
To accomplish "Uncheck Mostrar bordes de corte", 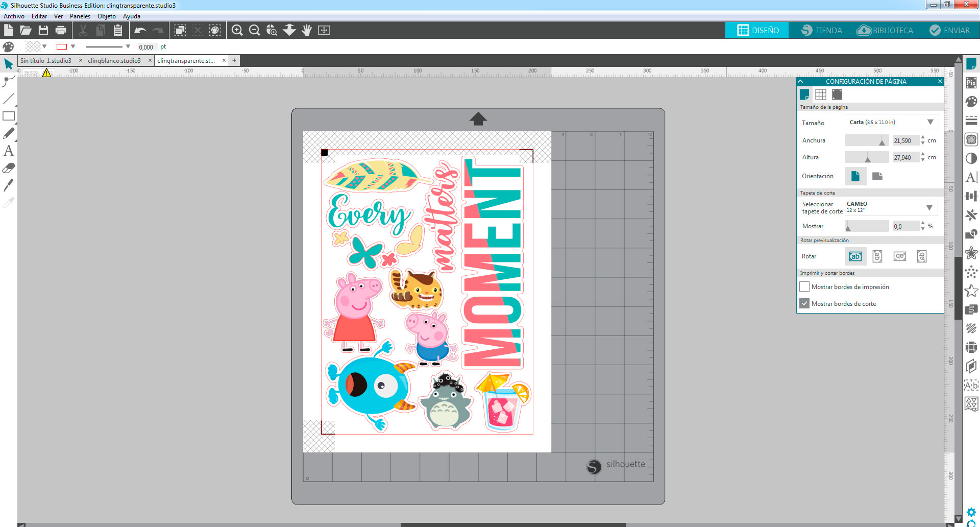I will pos(804,303).
